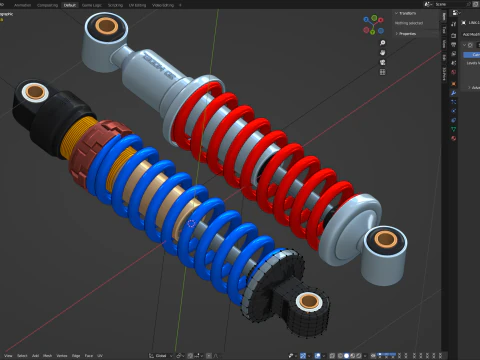This screenshot has width=480, height=360.
Task: Open the Particles properties tab icon
Action: (x=454, y=102)
